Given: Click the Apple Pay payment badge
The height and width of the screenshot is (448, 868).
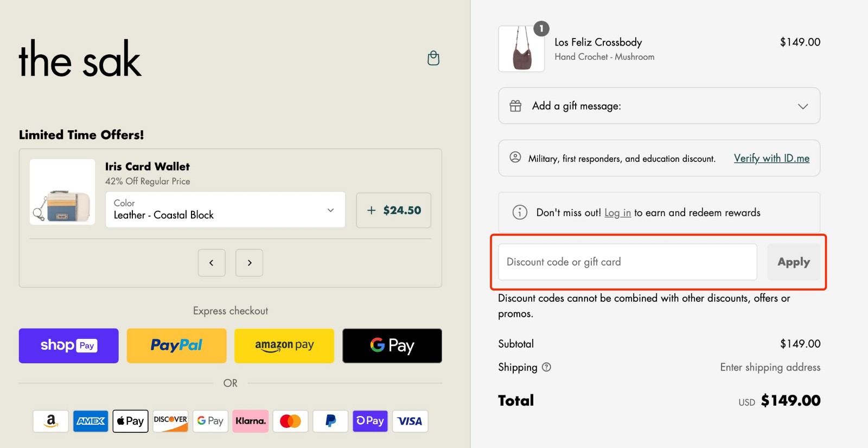Looking at the screenshot, I should pos(131,421).
